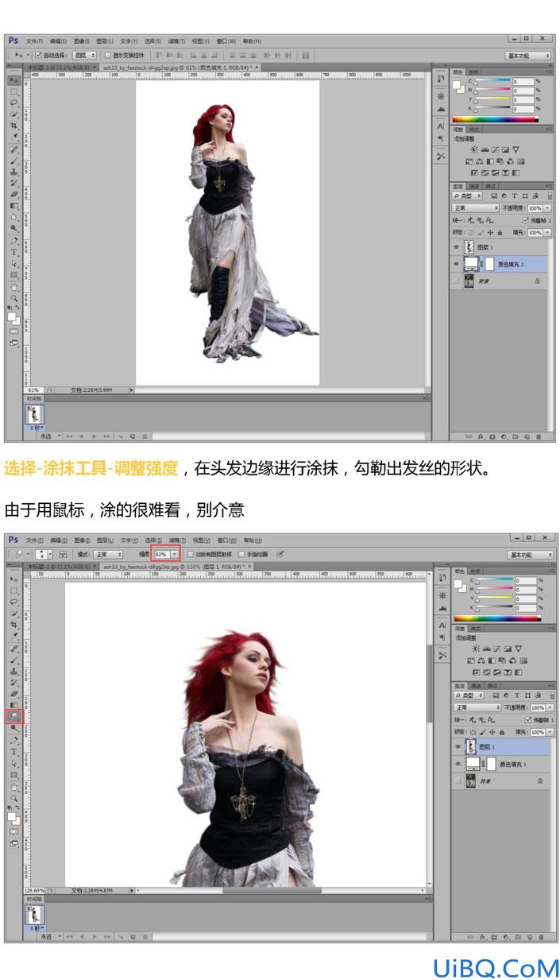560x980 pixels.
Task: Click the trash icon in lower Layers panel
Action: click(x=541, y=937)
